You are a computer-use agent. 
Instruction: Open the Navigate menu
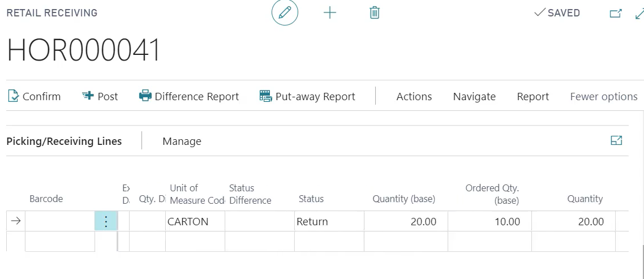(474, 97)
